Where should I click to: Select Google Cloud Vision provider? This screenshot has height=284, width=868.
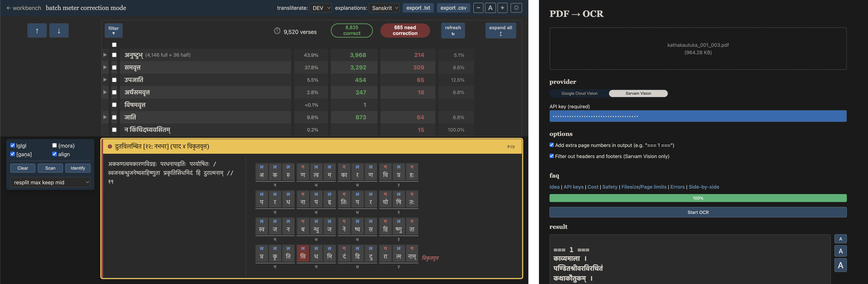[579, 93]
